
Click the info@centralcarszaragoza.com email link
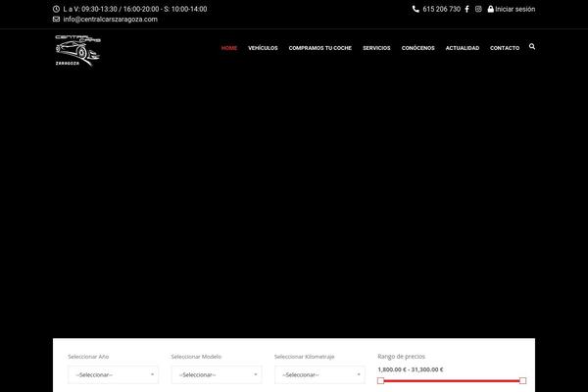[110, 20]
